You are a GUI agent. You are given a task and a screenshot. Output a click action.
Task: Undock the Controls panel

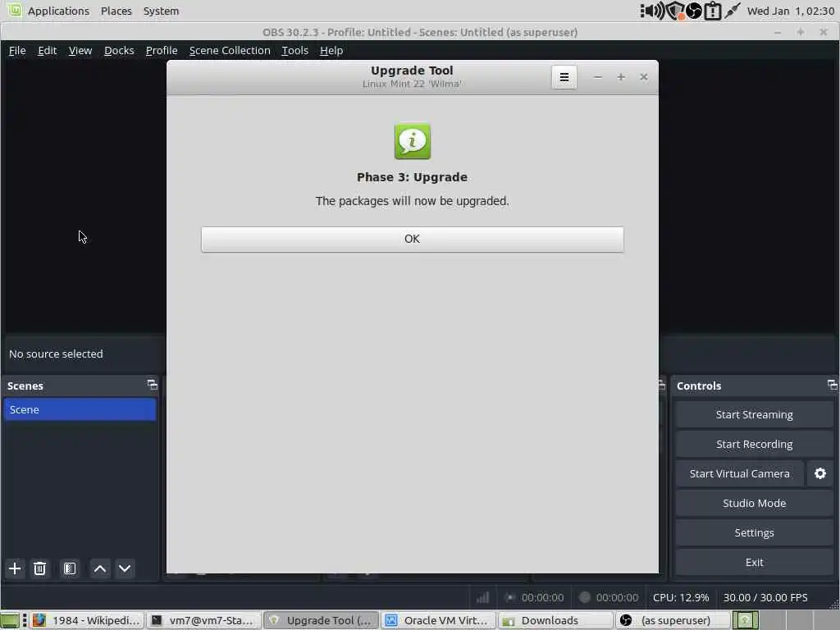coord(832,385)
